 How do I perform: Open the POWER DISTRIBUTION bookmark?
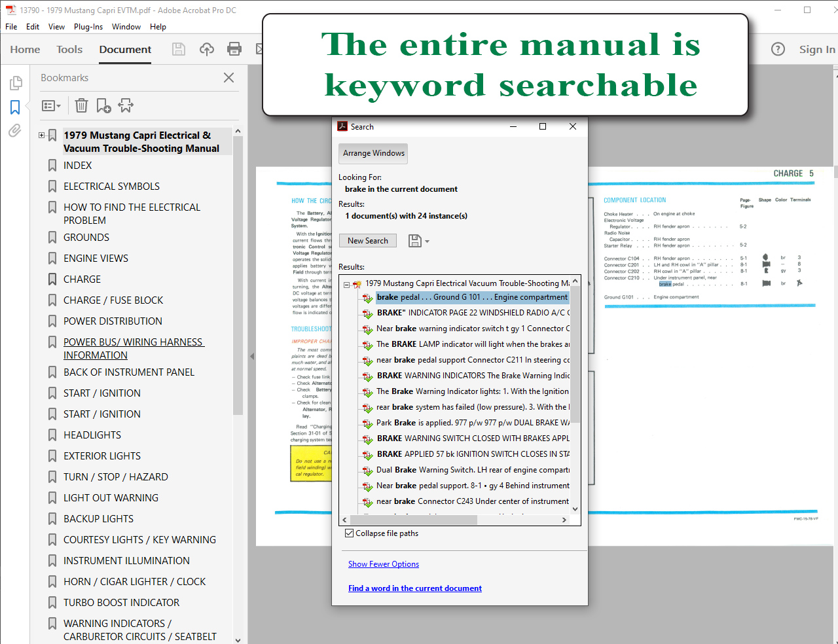click(x=113, y=321)
